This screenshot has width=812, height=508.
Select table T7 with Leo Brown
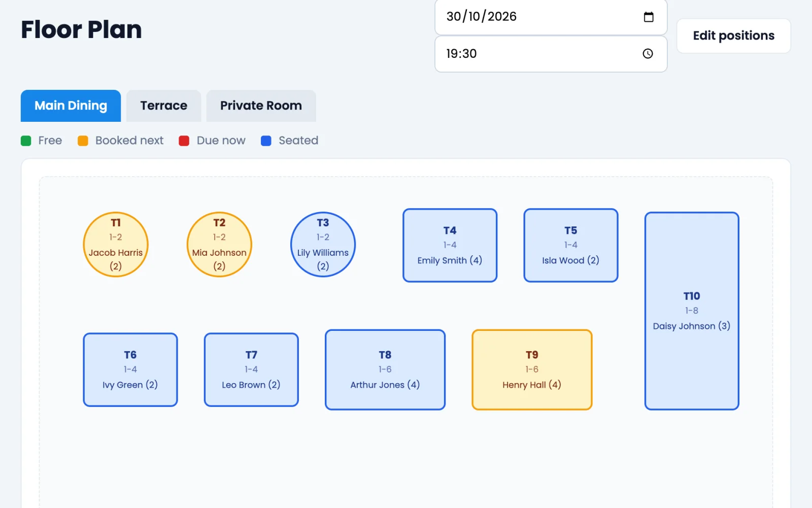(x=251, y=369)
